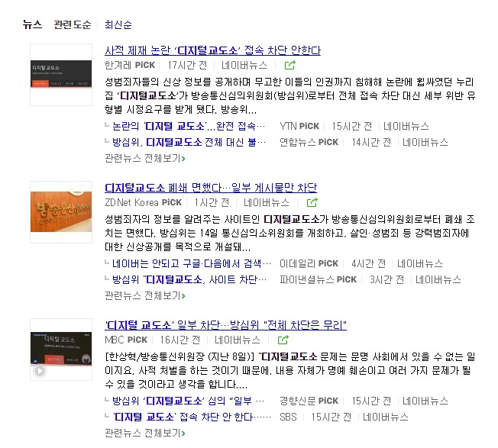Sort news by 관련도순
Screen dimensions: 498x448
coord(73,24)
